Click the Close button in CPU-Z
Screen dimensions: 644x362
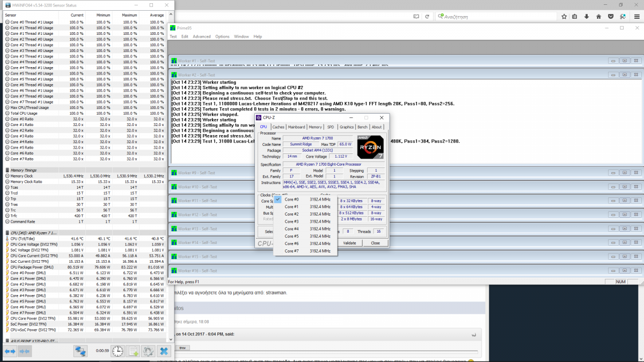pos(375,243)
